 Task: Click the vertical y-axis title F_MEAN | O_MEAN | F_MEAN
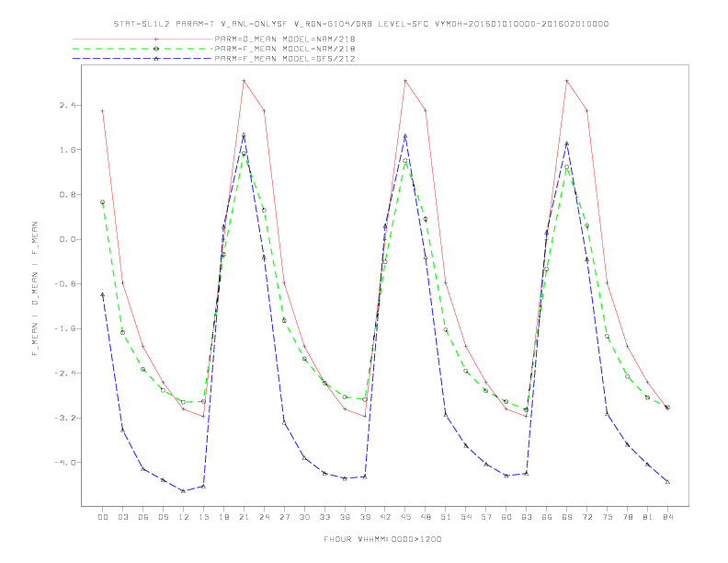click(35, 289)
